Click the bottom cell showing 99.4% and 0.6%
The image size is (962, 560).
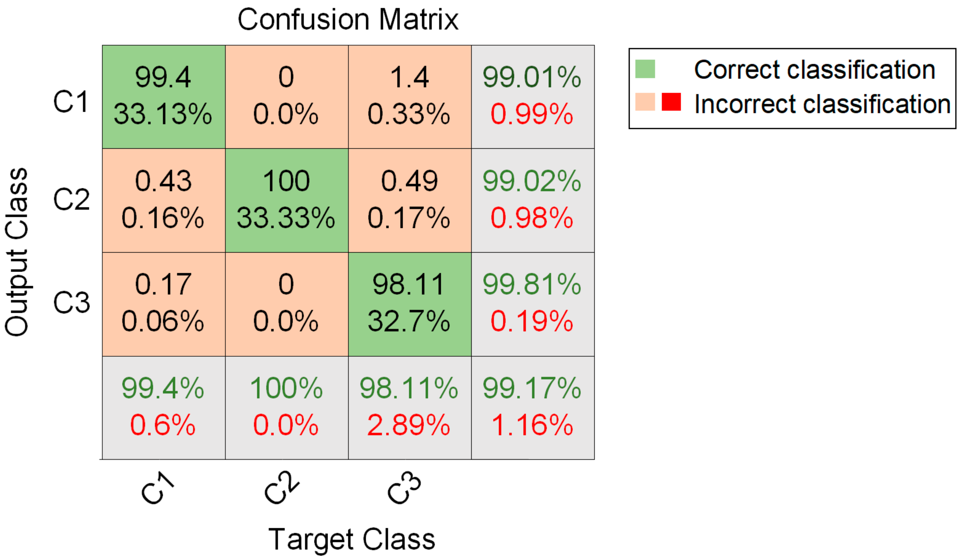click(x=163, y=407)
